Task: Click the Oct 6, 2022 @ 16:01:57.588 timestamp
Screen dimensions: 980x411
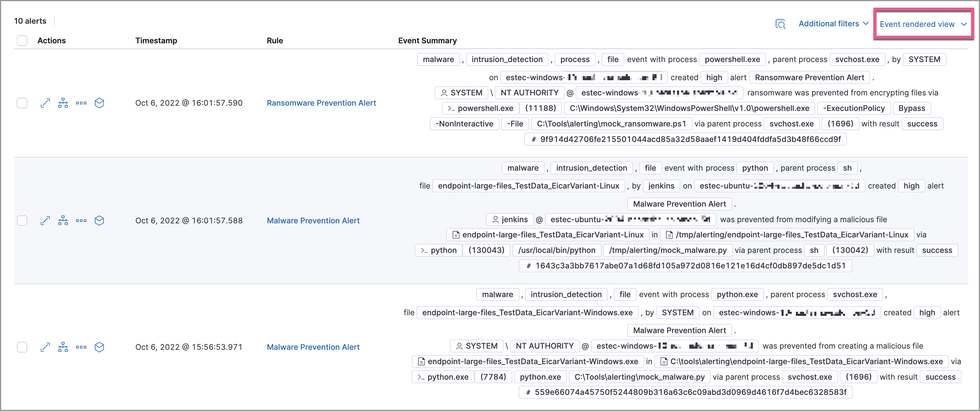Action: [x=189, y=221]
